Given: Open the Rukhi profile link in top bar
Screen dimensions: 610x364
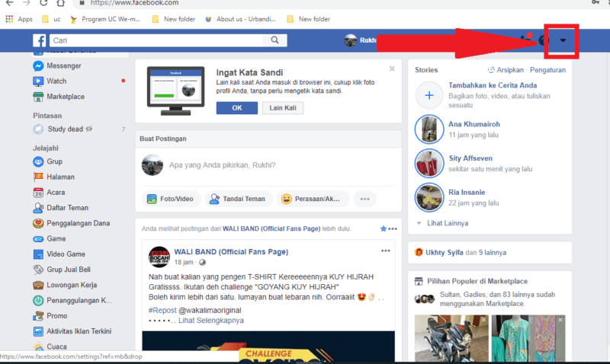Looking at the screenshot, I should (x=360, y=40).
